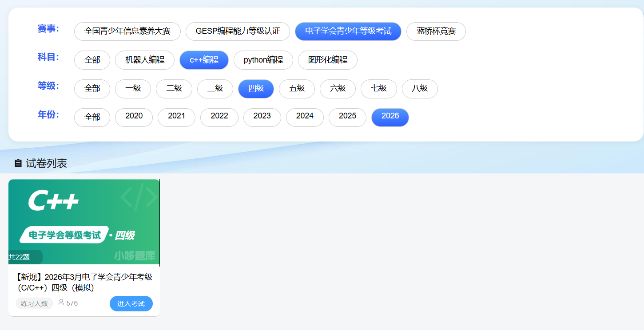Click the clipboard icon beside 试卷列表
Screen dimensions: 644x330
tap(18, 163)
